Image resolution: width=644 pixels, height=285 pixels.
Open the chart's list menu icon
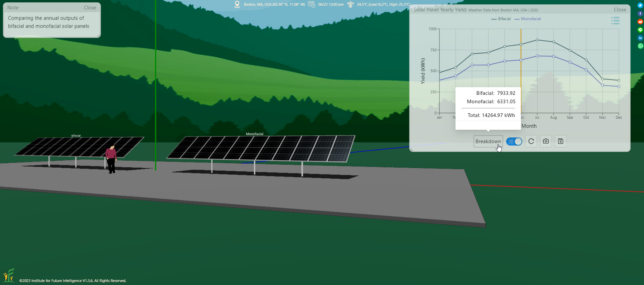615,21
